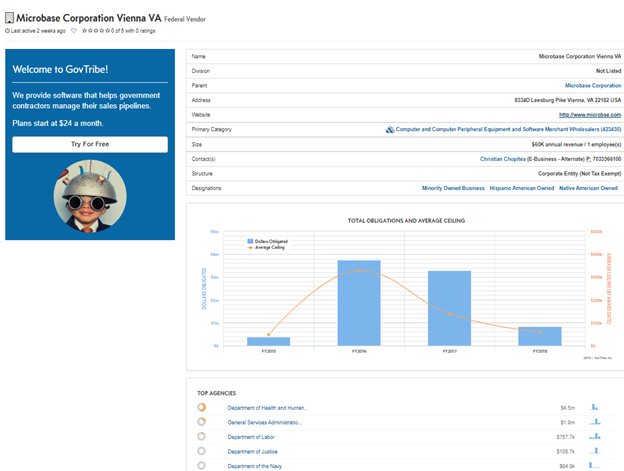Click the Welcome to GovTribe! heading
Image resolution: width=624 pixels, height=471 pixels.
click(60, 69)
